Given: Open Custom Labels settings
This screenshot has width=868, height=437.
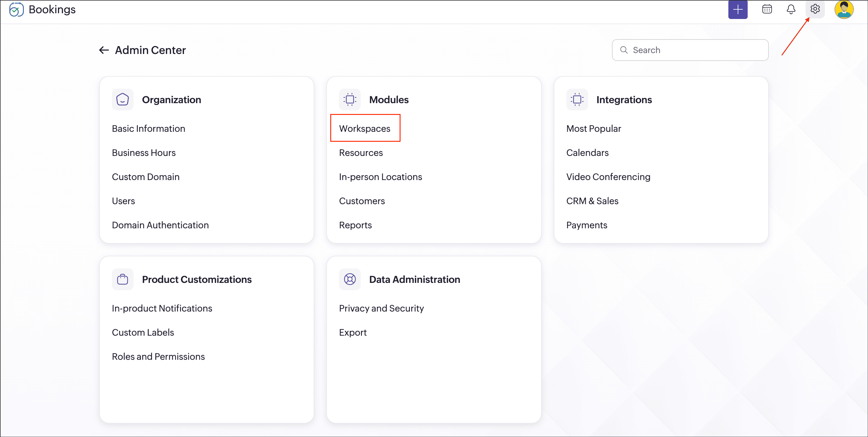Looking at the screenshot, I should click(x=143, y=332).
